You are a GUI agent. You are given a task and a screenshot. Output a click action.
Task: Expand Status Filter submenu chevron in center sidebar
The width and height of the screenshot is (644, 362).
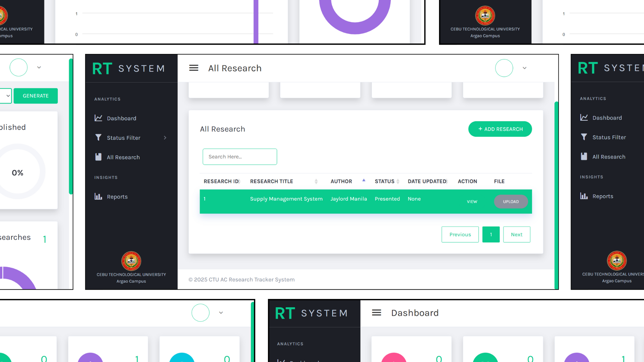click(165, 138)
